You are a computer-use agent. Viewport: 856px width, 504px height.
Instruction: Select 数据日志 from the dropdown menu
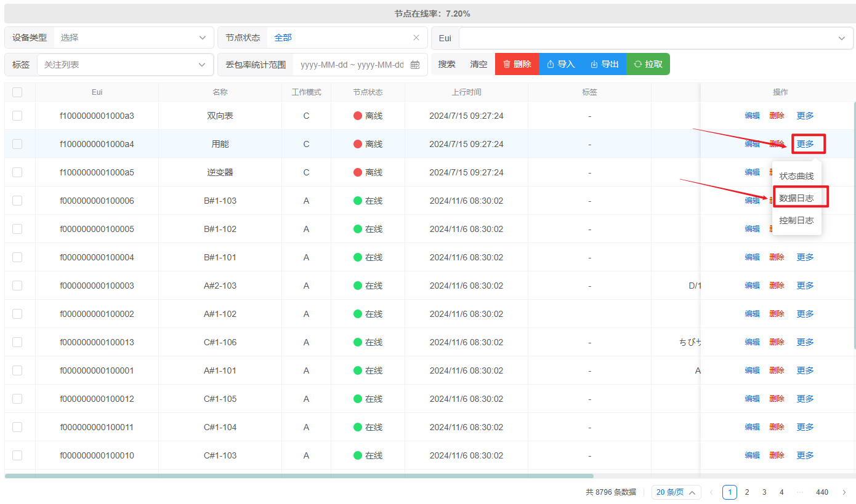point(796,198)
